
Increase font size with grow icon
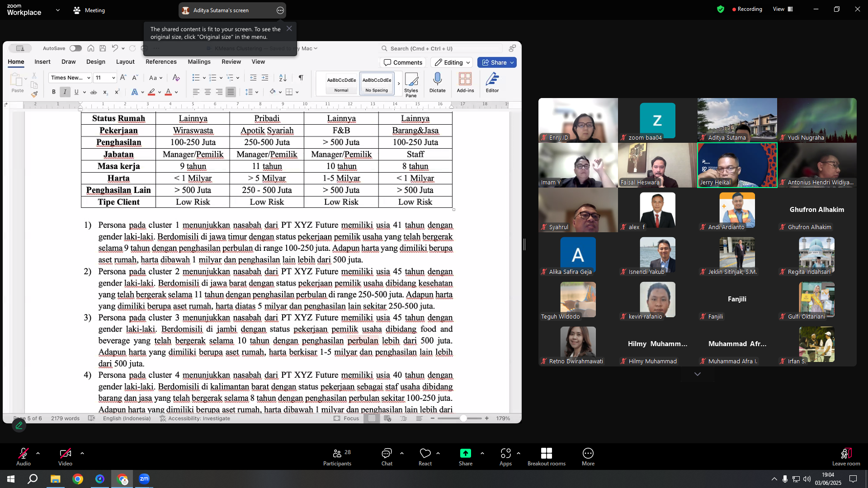(123, 78)
